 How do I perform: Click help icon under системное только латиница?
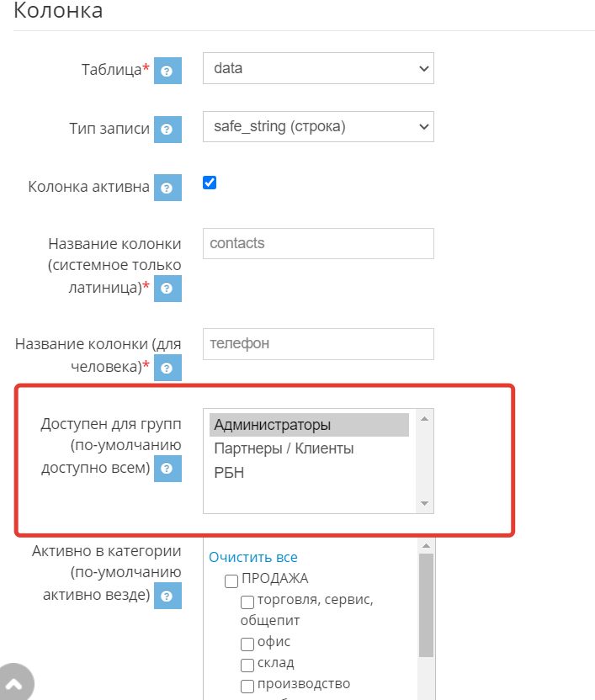167,288
